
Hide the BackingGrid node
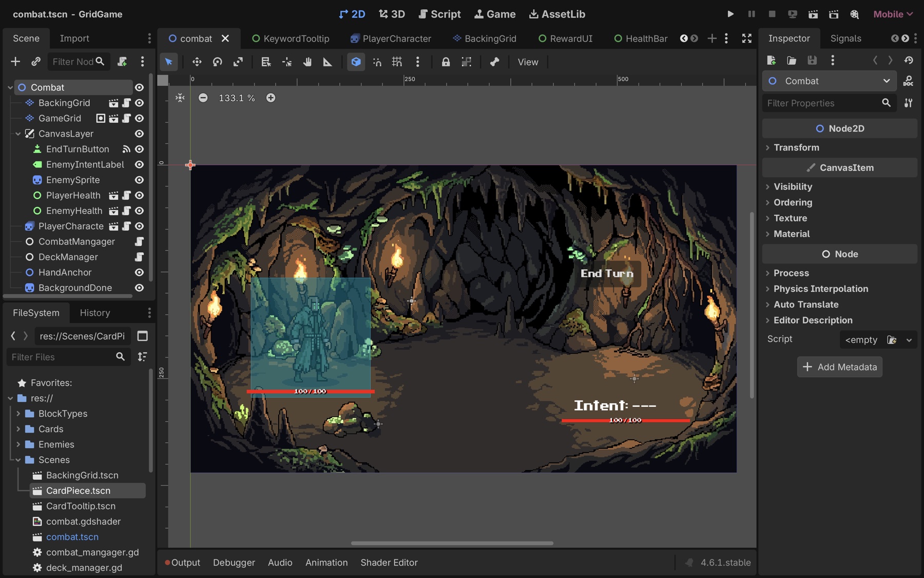(x=139, y=103)
